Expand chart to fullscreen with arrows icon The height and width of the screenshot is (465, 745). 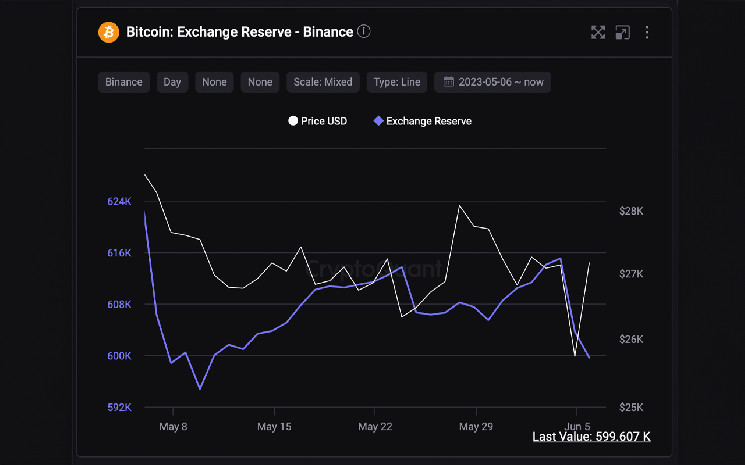tap(598, 32)
